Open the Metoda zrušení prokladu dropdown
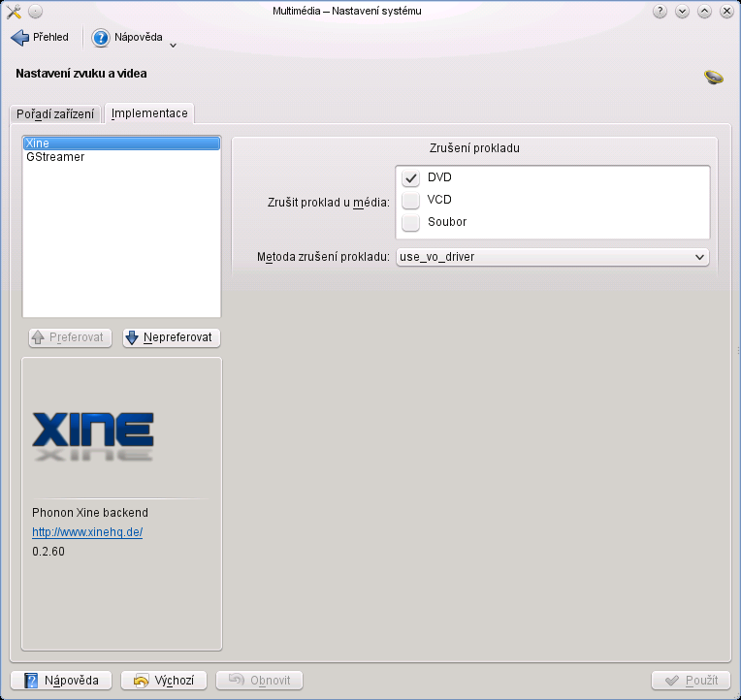The height and width of the screenshot is (700, 741). click(553, 257)
